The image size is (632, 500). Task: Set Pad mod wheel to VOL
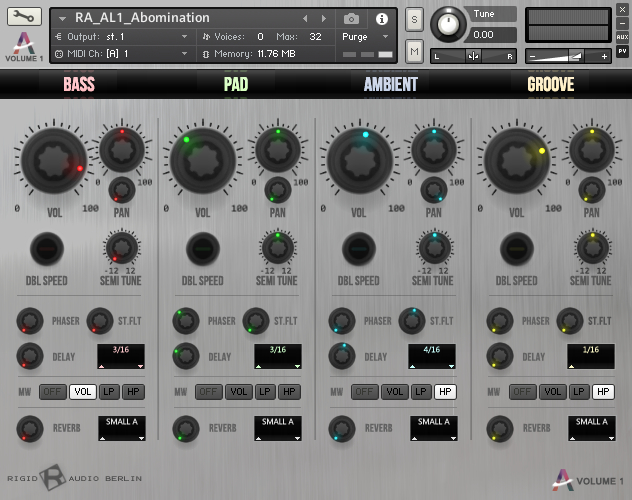point(239,392)
